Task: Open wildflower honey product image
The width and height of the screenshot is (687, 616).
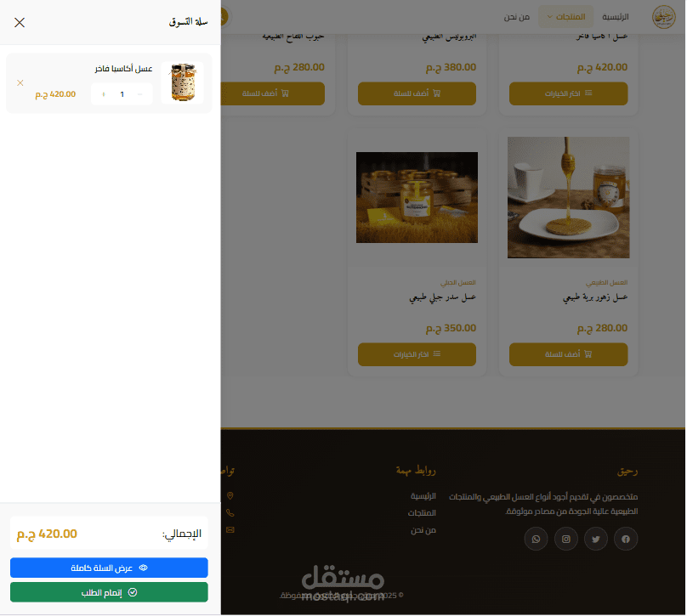Action: pyautogui.click(x=568, y=197)
